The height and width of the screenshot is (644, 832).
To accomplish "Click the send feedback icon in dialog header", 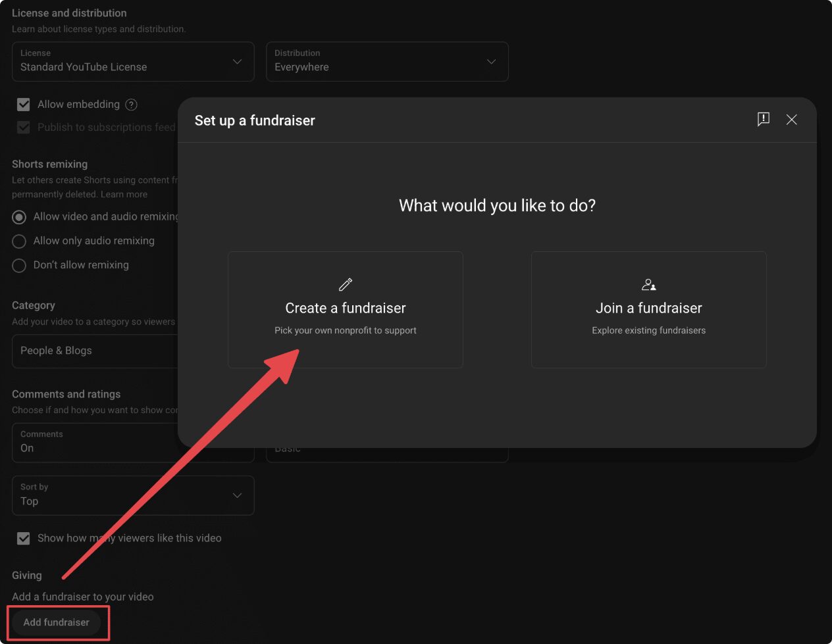I will 763,119.
